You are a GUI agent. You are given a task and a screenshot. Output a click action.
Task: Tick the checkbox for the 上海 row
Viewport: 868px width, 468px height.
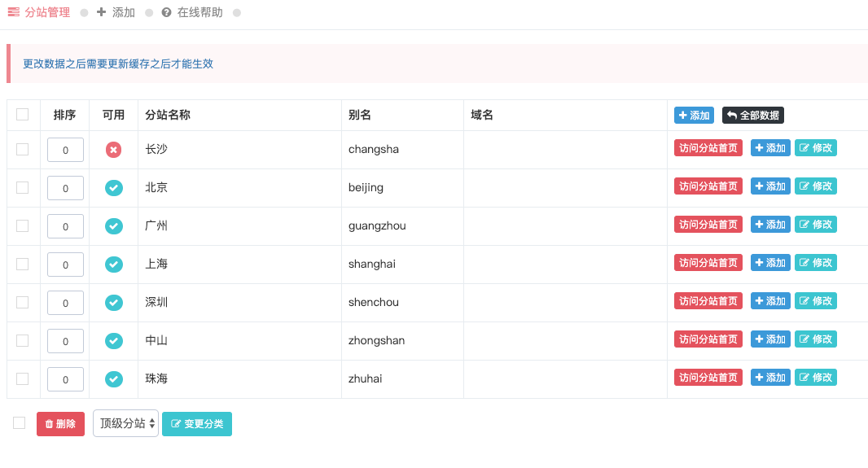22,264
